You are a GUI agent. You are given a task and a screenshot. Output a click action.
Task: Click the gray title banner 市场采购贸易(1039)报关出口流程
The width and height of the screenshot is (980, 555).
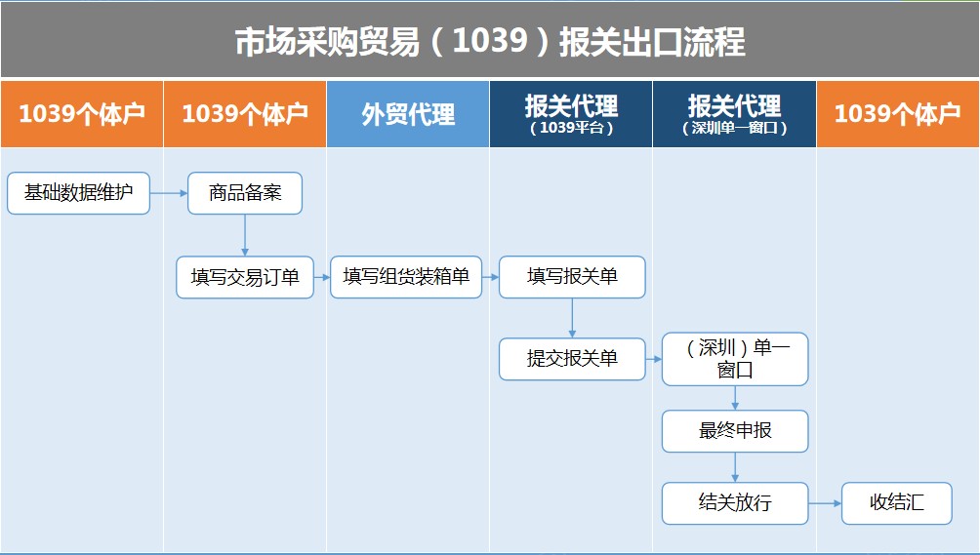(490, 41)
